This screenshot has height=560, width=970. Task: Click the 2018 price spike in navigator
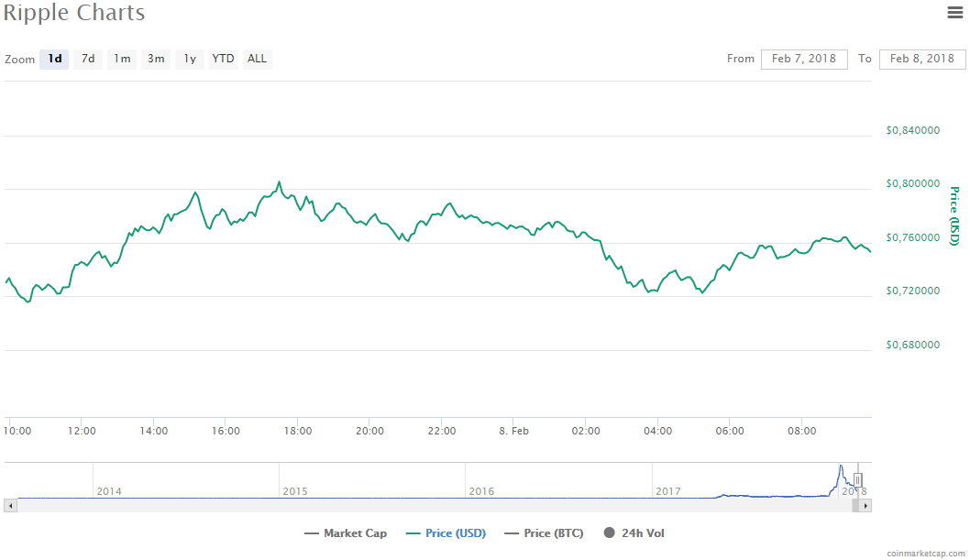841,476
